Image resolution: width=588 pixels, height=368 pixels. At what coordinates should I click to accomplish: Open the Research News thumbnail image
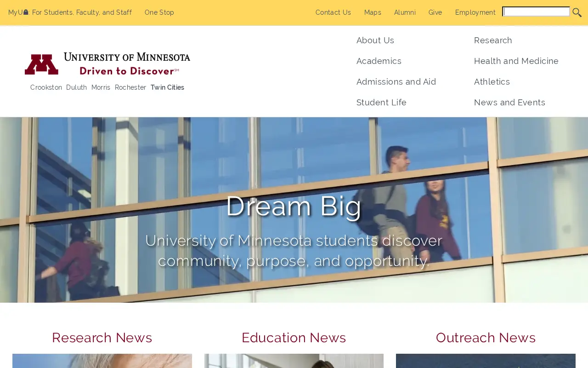[x=102, y=361]
